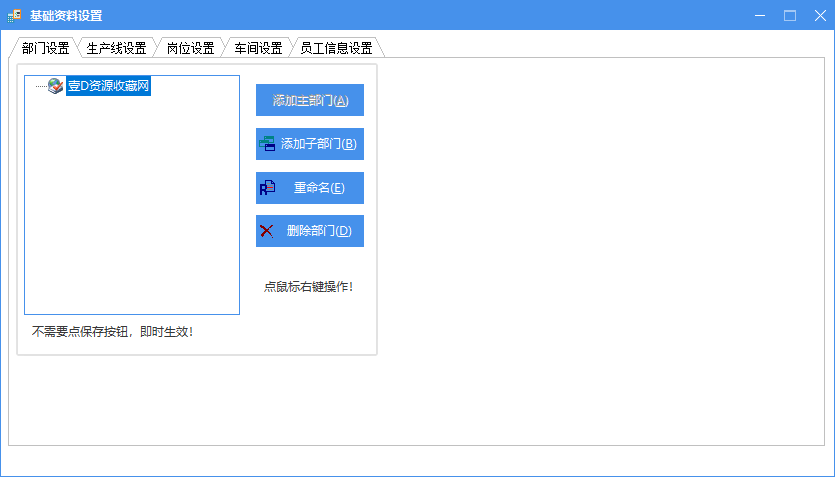Maximize the 基础资料设置 window
Viewport: 835px width, 477px height.
(x=790, y=15)
